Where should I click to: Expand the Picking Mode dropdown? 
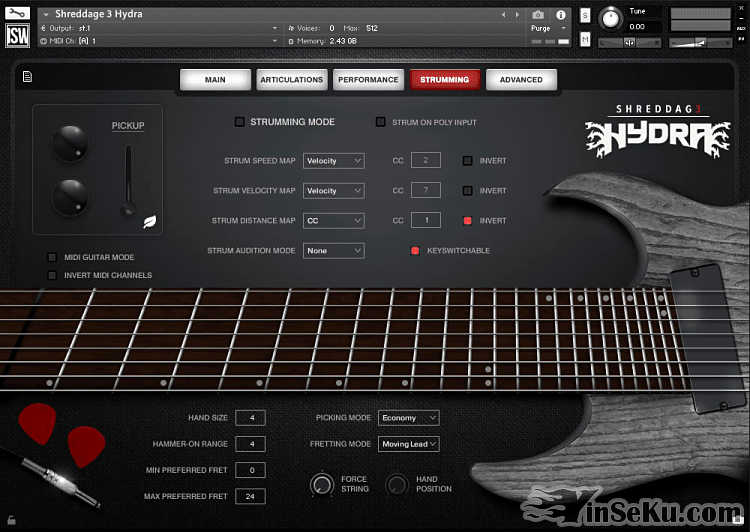click(408, 418)
